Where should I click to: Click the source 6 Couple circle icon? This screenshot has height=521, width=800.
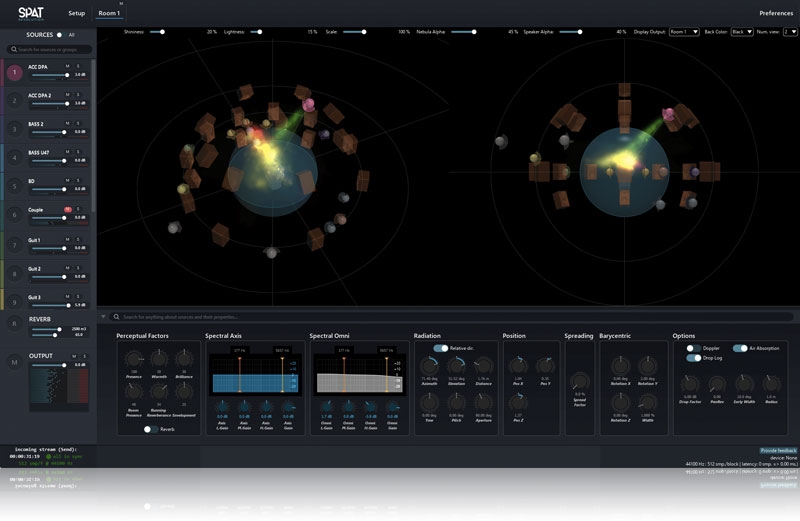pos(14,215)
